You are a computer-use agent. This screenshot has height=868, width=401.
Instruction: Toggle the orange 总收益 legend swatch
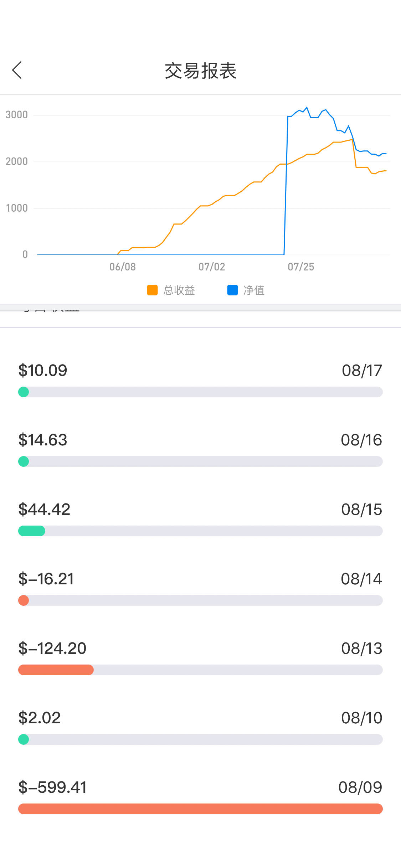point(152,290)
